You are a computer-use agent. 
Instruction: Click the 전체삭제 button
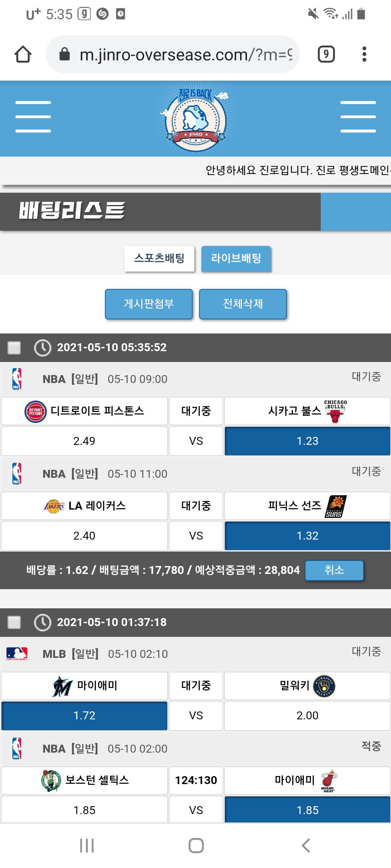(x=243, y=304)
